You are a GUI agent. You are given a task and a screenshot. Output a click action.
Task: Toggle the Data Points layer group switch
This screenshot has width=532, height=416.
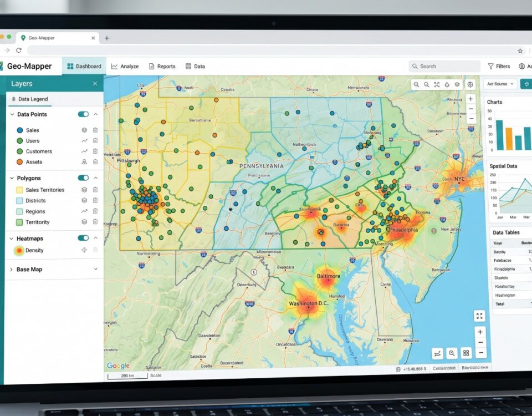83,114
